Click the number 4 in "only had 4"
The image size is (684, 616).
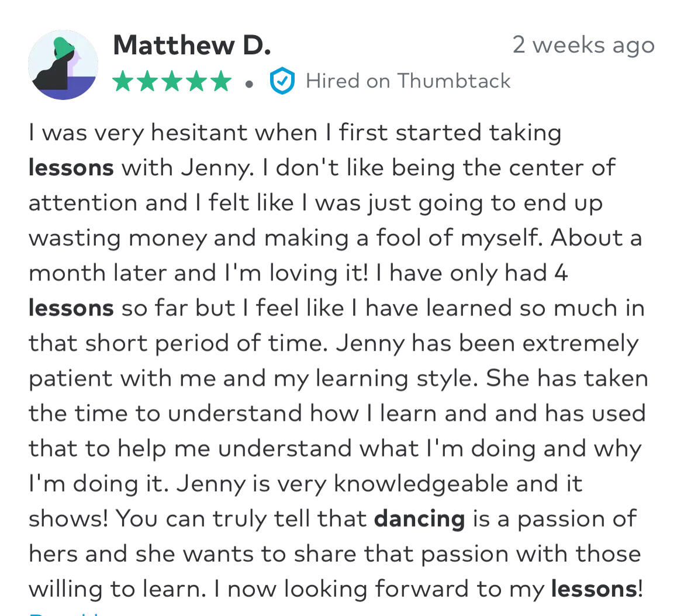[561, 274]
